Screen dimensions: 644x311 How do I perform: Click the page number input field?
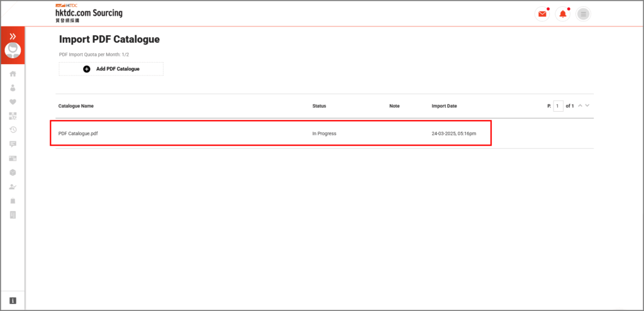[558, 106]
